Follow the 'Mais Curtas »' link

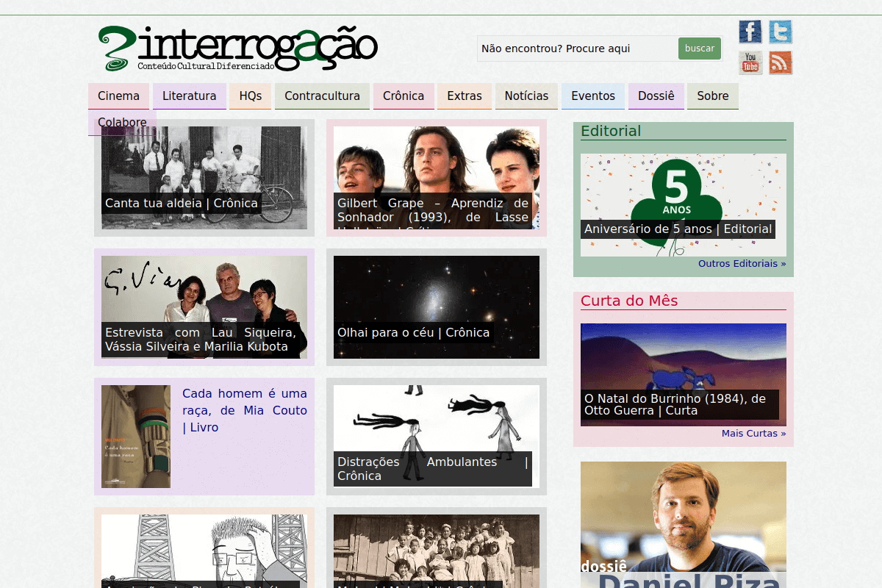pyautogui.click(x=754, y=433)
